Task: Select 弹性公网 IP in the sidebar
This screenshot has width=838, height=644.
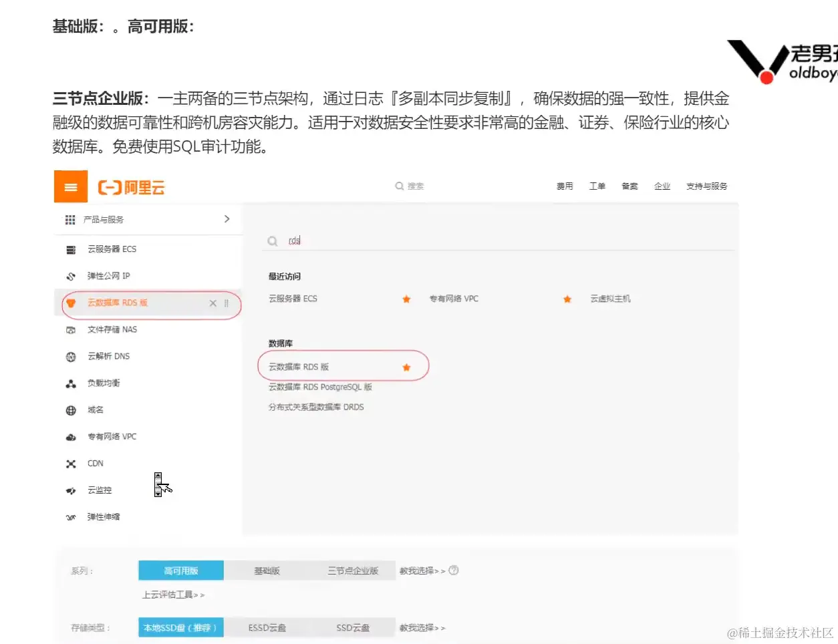Action: click(108, 276)
